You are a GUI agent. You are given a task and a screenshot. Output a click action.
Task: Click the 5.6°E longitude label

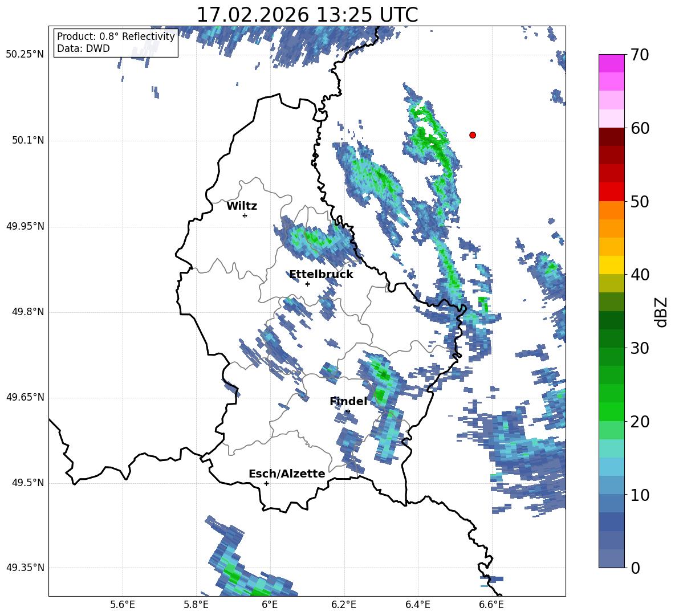click(x=123, y=605)
